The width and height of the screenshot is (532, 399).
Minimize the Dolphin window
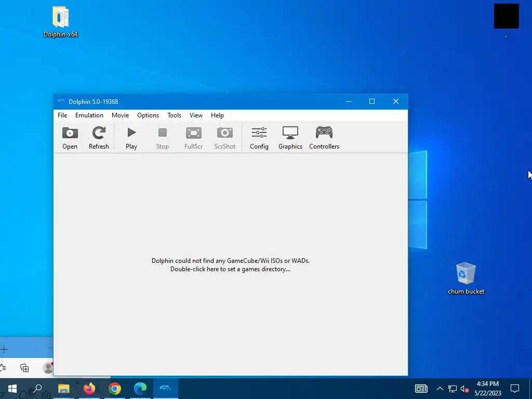click(x=349, y=101)
